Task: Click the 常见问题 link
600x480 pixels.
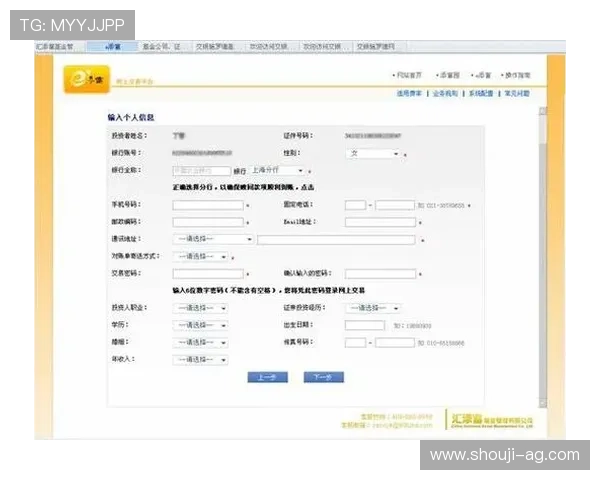Action: pos(517,93)
